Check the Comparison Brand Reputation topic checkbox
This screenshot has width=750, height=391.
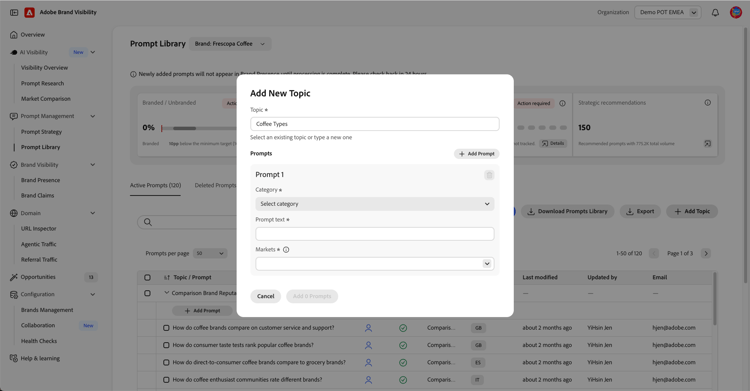click(147, 293)
